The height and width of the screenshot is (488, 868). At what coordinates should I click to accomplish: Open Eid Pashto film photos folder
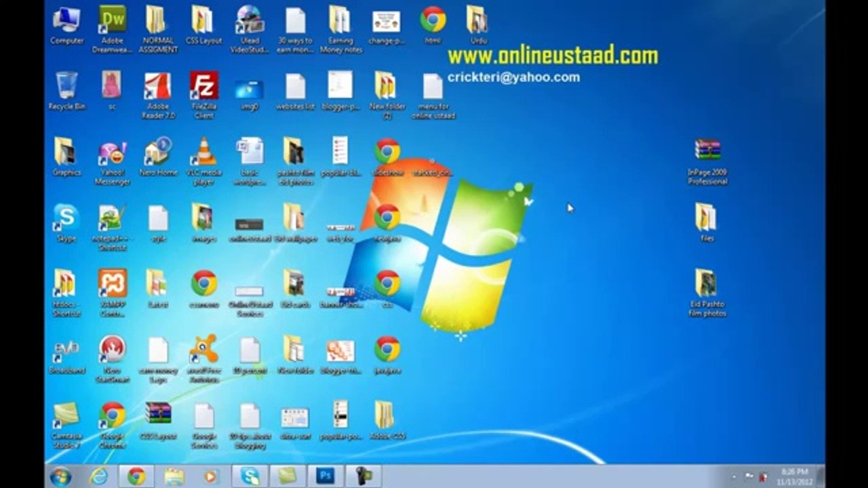tap(707, 293)
